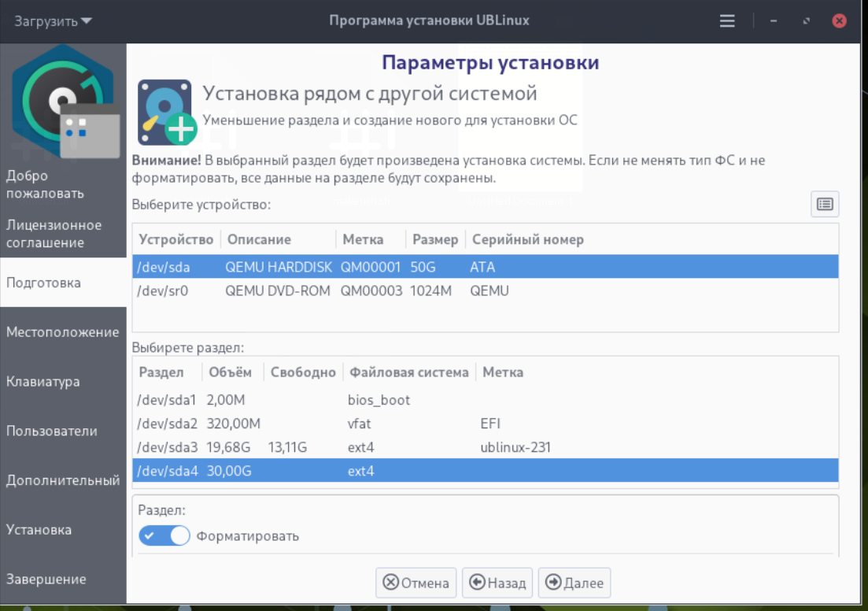Select the Дополнительный sidebar step
This screenshot has width=868, height=611.
[x=63, y=480]
